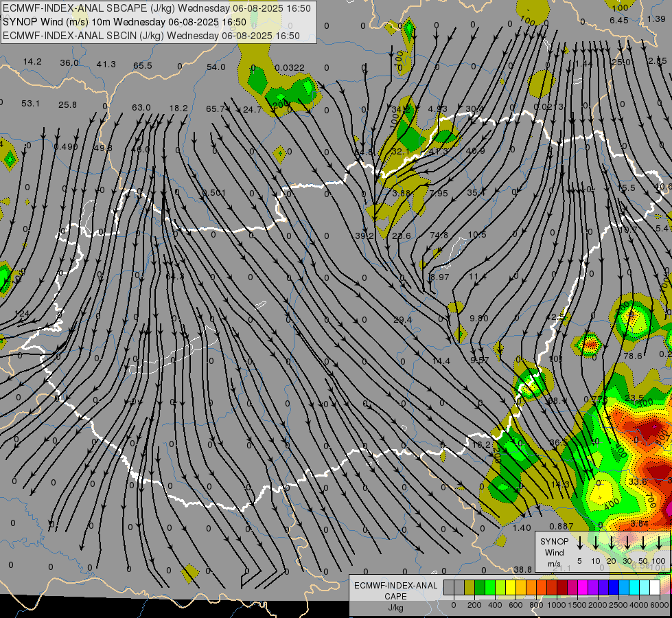The image size is (672, 618).
Task: Click the 'CAPE' legend label
Action: tap(395, 597)
